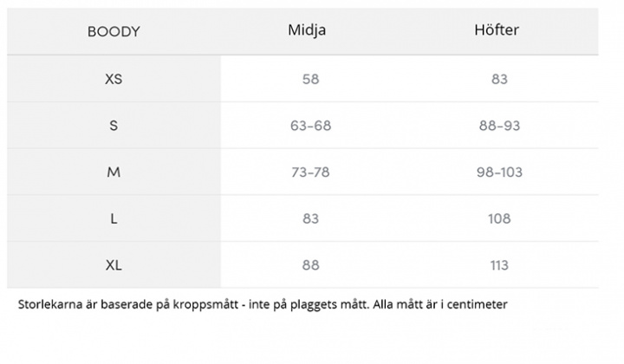The height and width of the screenshot is (364, 624).
Task: Click the XL hips value 113
Action: coord(499,265)
